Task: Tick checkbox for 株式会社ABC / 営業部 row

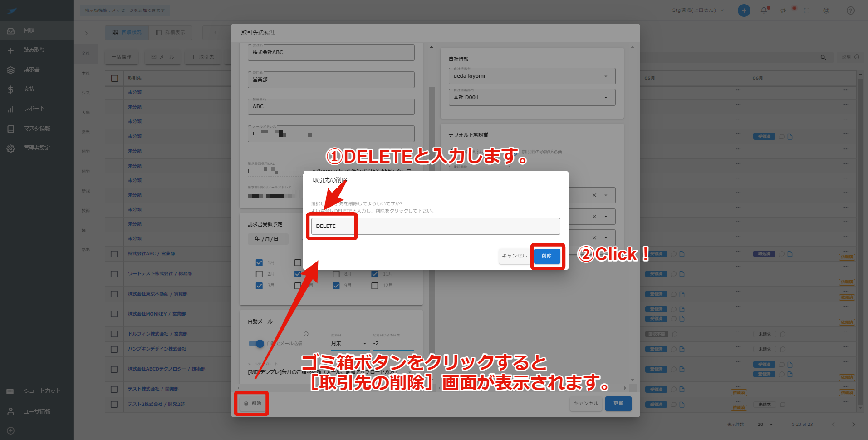Action: pyautogui.click(x=114, y=254)
